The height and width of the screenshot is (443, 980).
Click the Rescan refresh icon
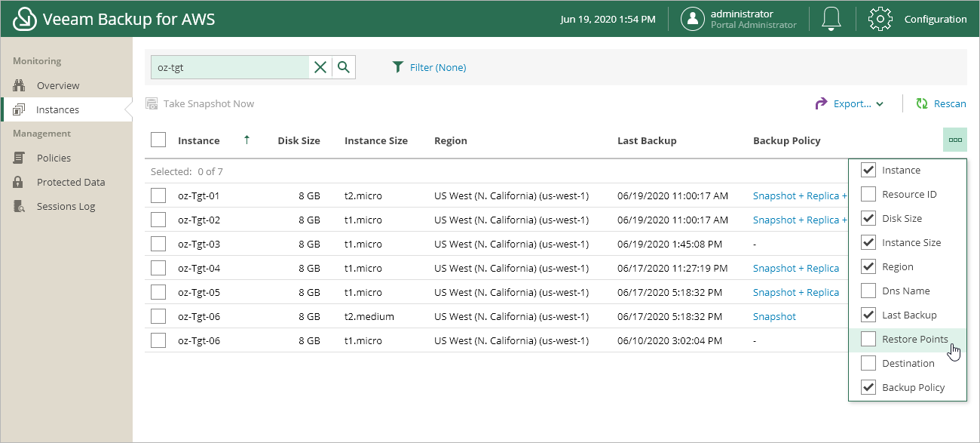[921, 103]
